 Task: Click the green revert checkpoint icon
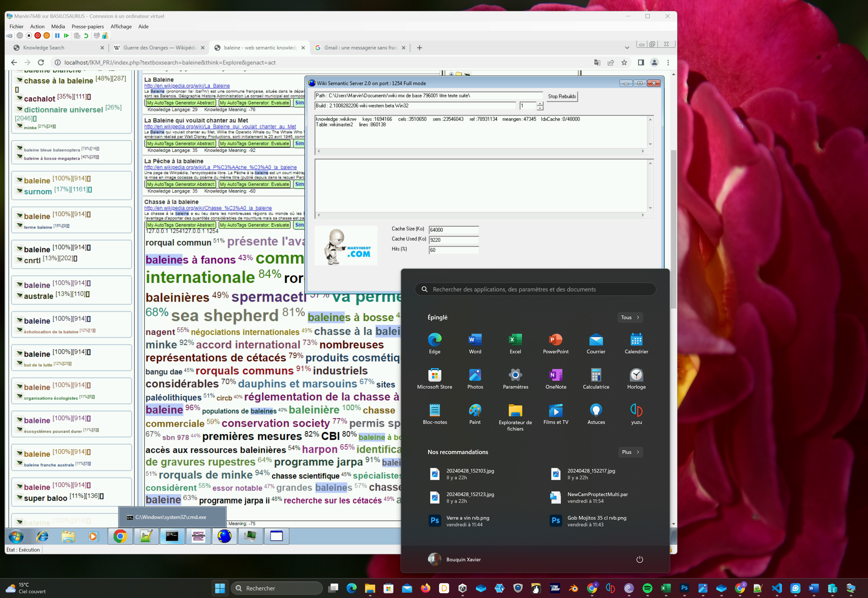(86, 36)
